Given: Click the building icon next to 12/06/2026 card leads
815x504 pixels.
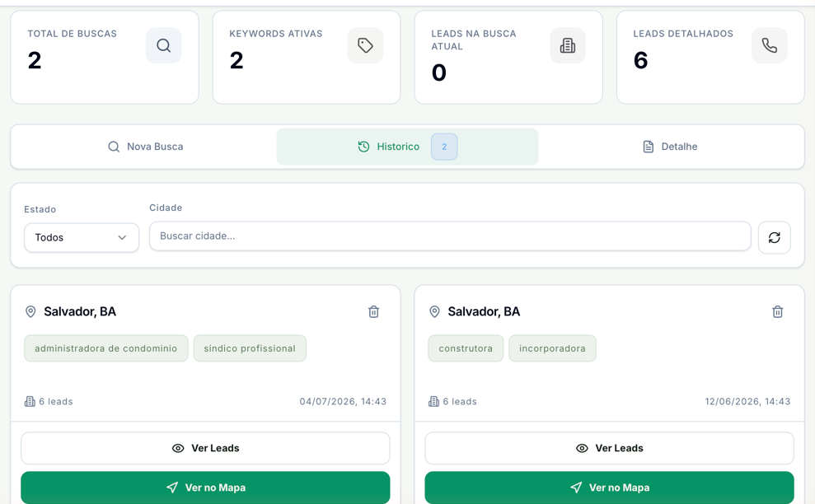Looking at the screenshot, I should 433,401.
